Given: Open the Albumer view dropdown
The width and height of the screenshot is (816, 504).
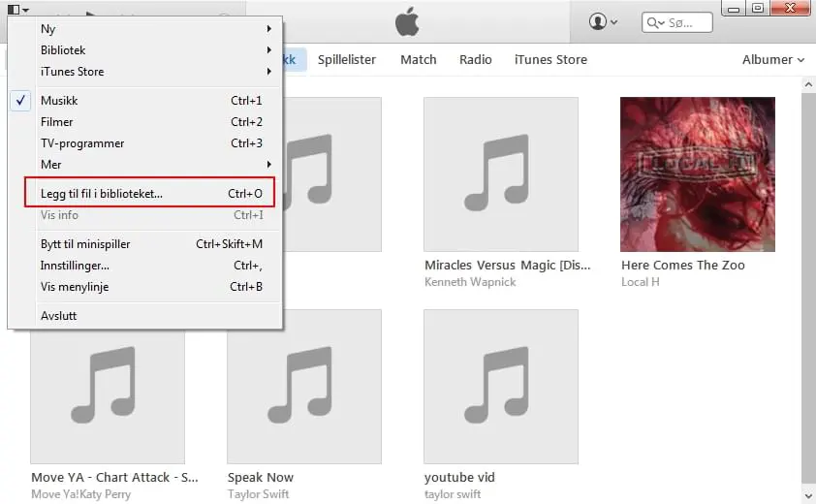Looking at the screenshot, I should coord(772,60).
